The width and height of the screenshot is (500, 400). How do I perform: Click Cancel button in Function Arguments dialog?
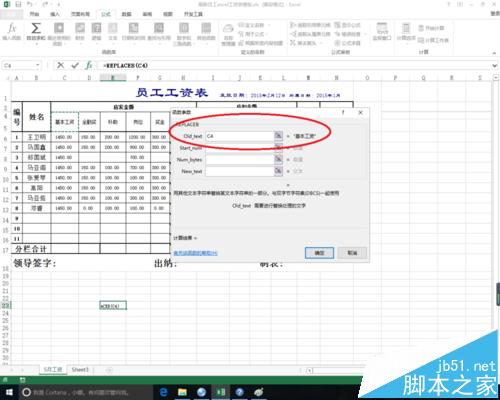[x=352, y=253]
